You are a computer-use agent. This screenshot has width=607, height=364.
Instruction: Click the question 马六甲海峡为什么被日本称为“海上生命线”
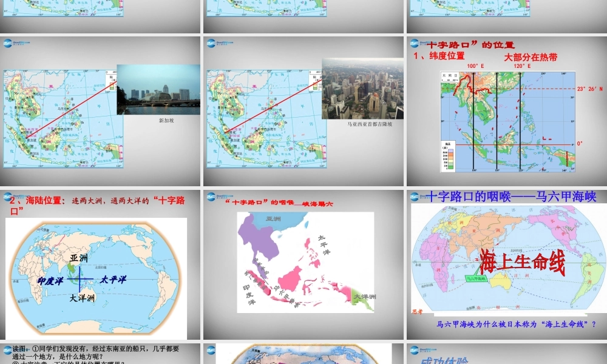coord(517,325)
